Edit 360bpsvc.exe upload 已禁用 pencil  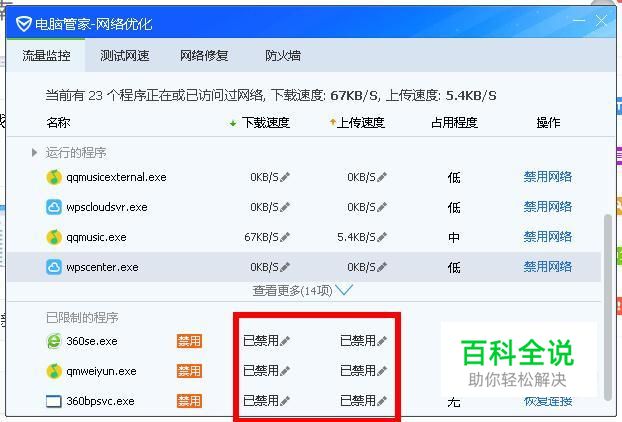(x=382, y=401)
